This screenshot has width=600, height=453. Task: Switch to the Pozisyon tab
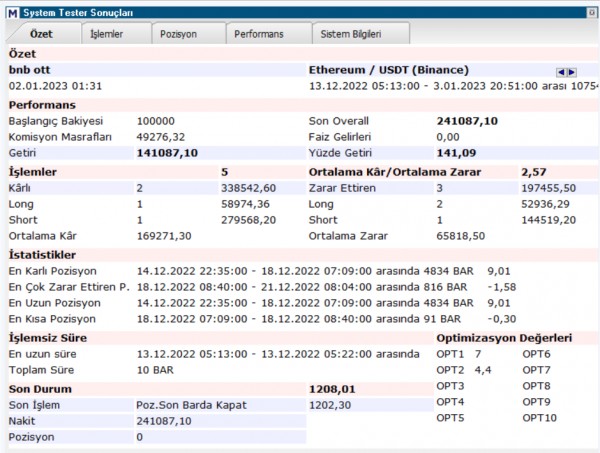click(189, 34)
